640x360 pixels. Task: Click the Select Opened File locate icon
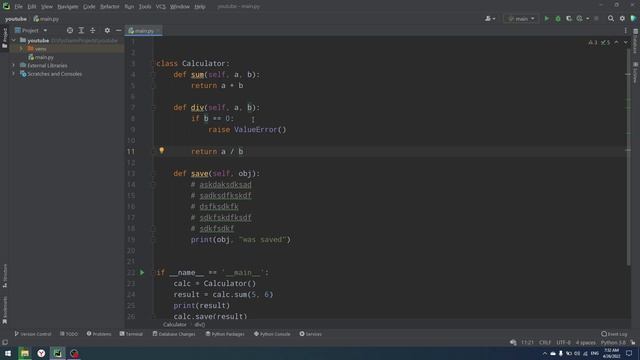[70, 31]
